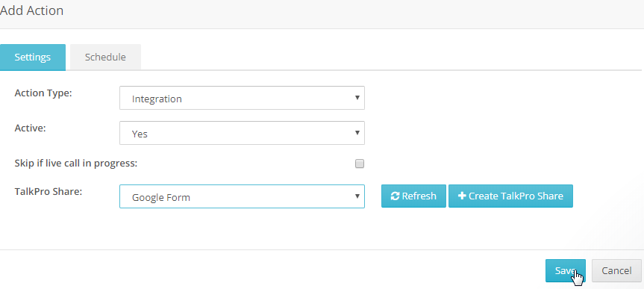Expand the TalkPro Share dropdown arrow

pyautogui.click(x=357, y=196)
